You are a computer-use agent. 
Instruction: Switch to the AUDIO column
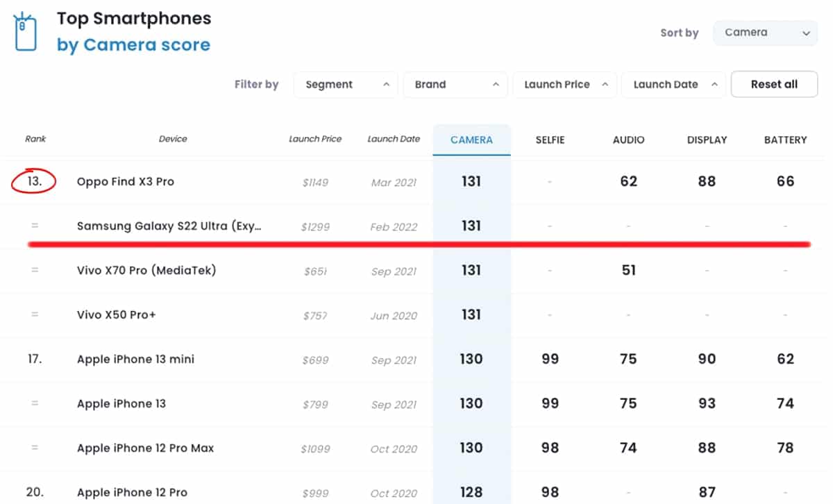[x=628, y=140]
